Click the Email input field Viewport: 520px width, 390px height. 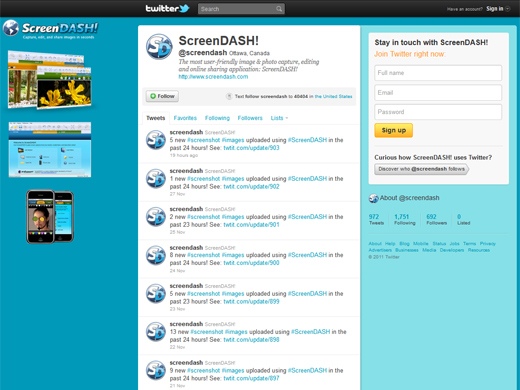coord(438,92)
